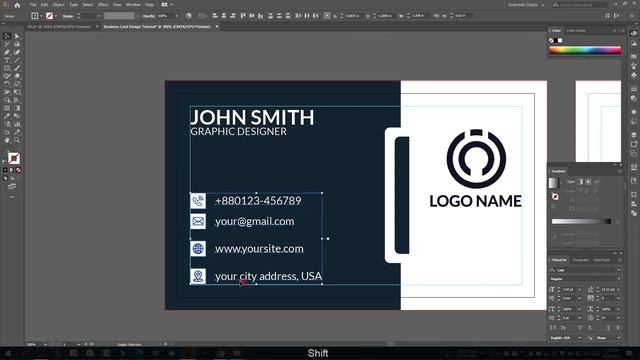The image size is (640, 360).
Task: Open the Object menu
Action: click(x=58, y=5)
